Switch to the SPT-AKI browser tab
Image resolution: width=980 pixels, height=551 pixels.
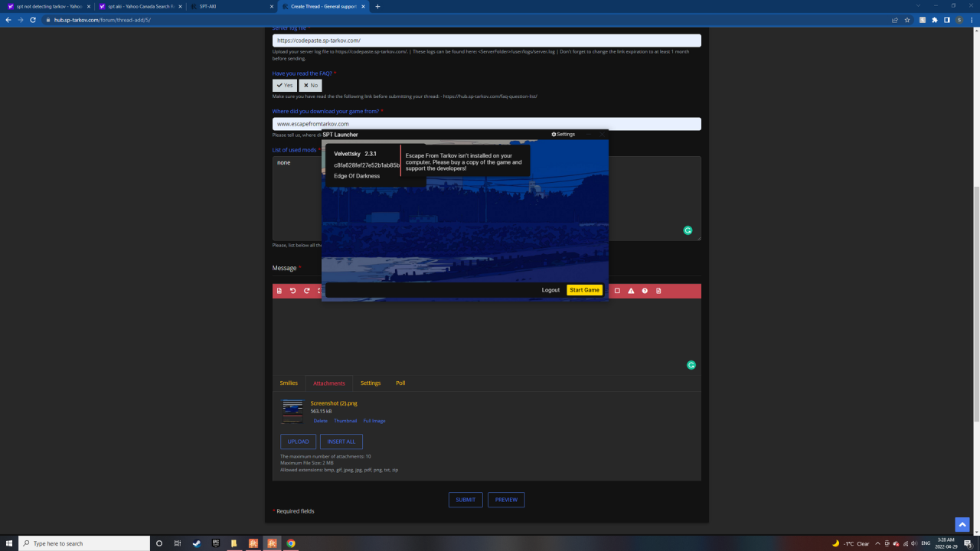231,6
